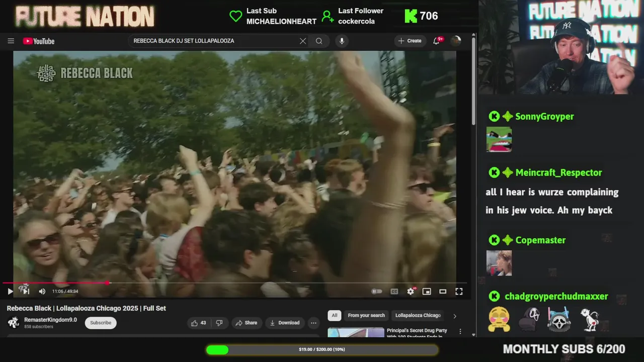Show more filter chips with arrow
This screenshot has height=362, width=644.
pos(454,316)
